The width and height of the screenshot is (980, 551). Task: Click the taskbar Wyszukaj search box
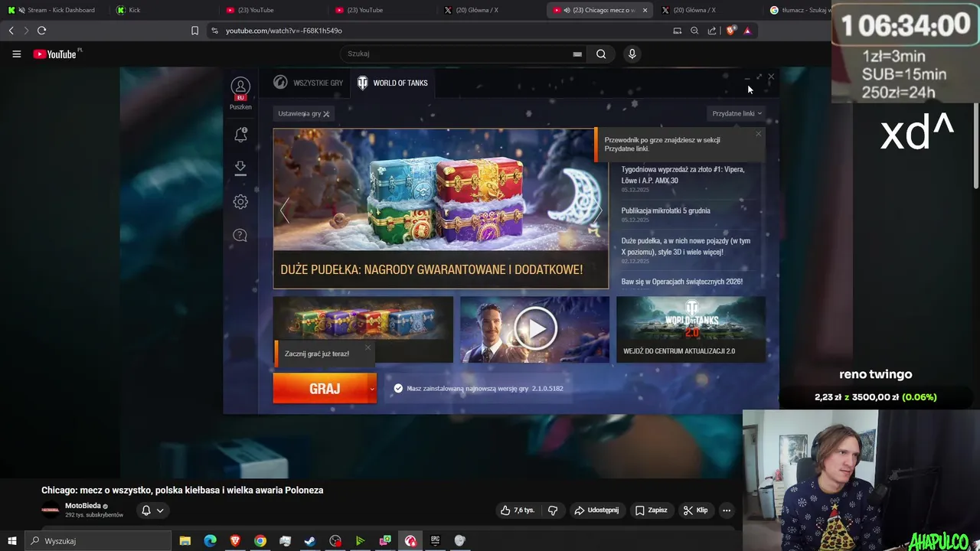[x=100, y=541]
